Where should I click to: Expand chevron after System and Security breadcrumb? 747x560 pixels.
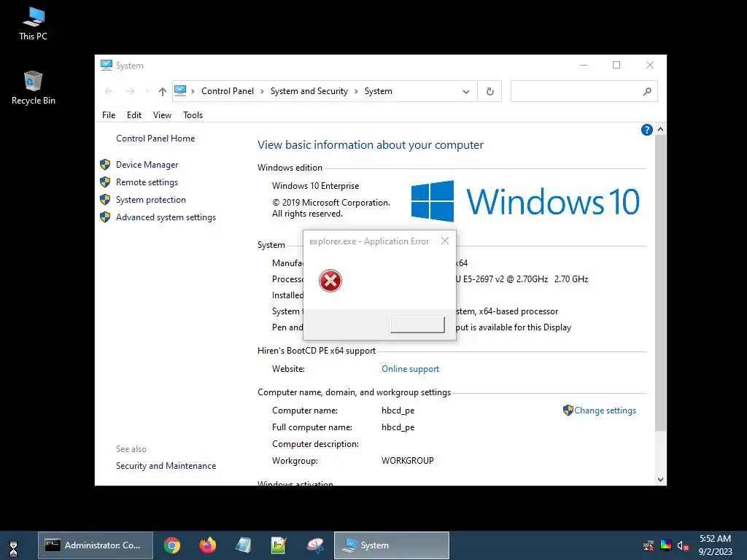coord(356,91)
